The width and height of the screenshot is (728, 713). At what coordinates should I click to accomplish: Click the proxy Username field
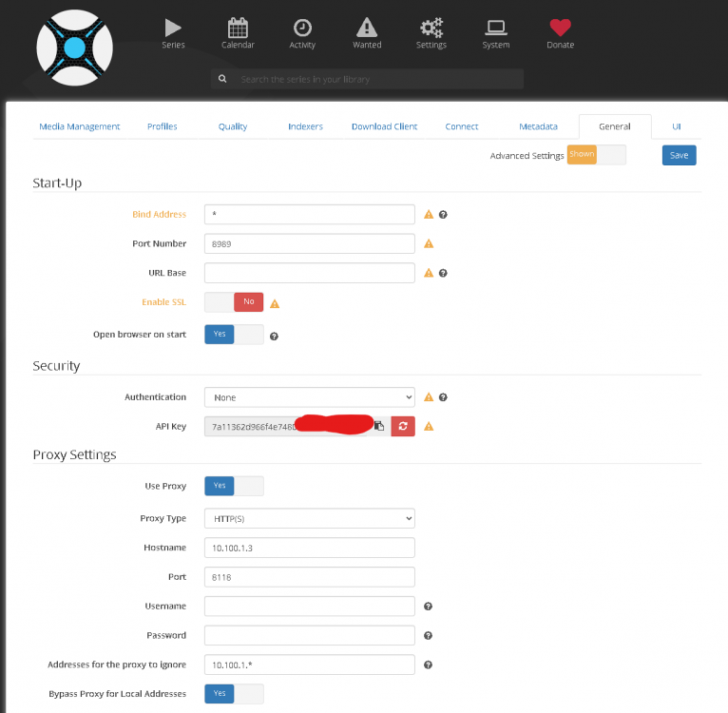click(x=310, y=607)
